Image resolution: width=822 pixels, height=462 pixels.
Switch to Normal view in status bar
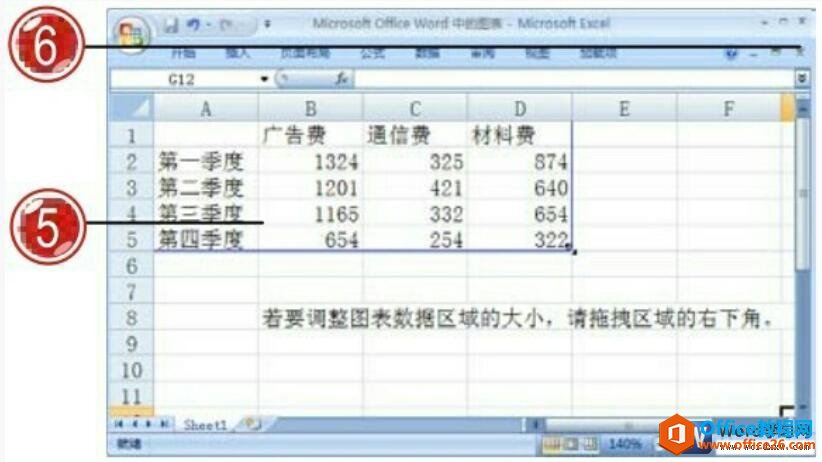pos(551,445)
